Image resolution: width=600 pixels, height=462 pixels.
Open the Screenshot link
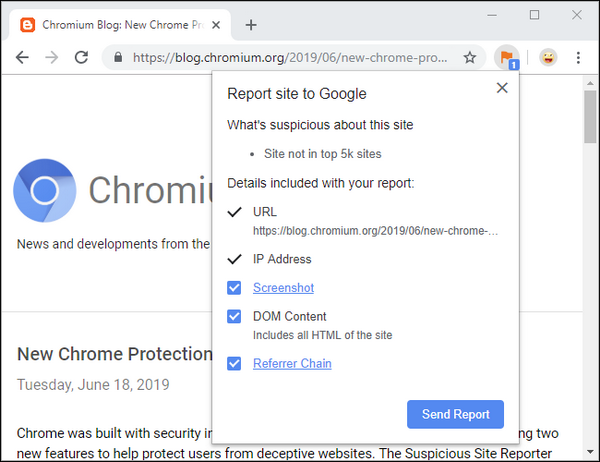(x=283, y=288)
